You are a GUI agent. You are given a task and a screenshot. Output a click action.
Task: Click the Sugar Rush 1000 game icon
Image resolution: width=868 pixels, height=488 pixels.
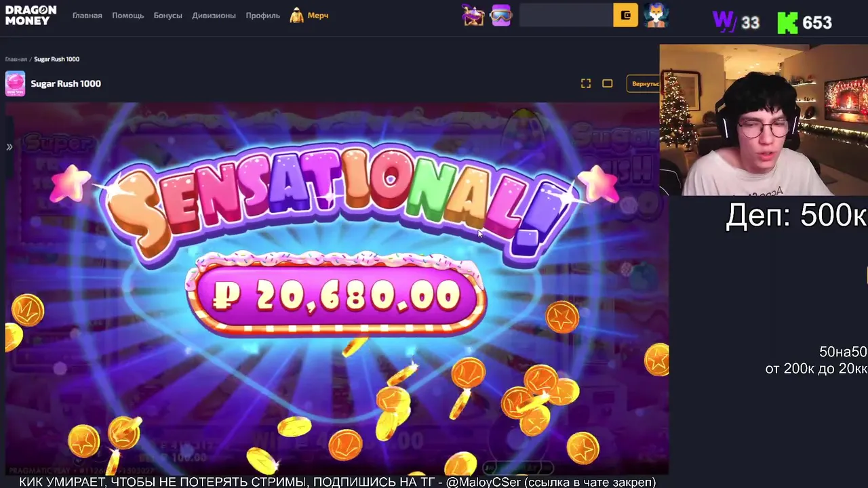click(15, 83)
